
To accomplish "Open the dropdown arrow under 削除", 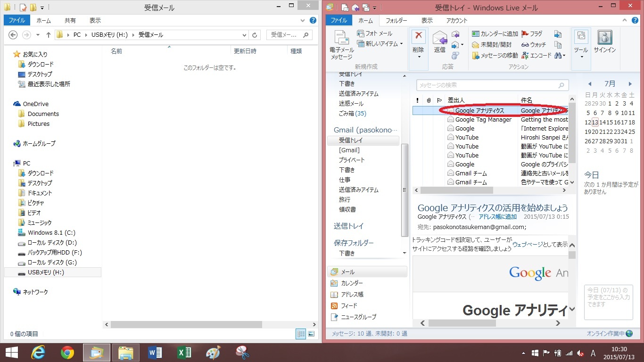I will (x=418, y=57).
